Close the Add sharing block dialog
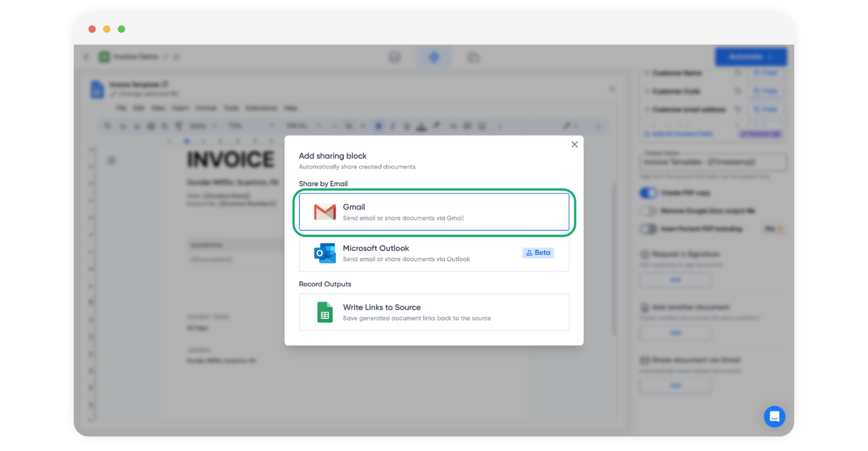 (x=574, y=144)
